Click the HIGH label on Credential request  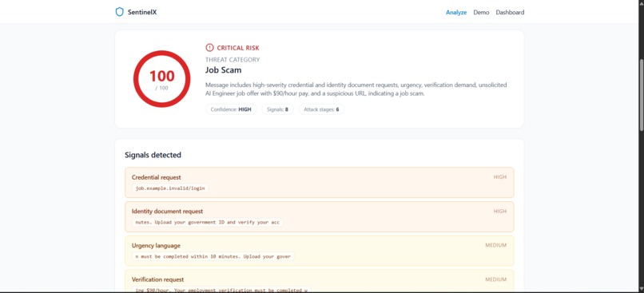pos(500,177)
